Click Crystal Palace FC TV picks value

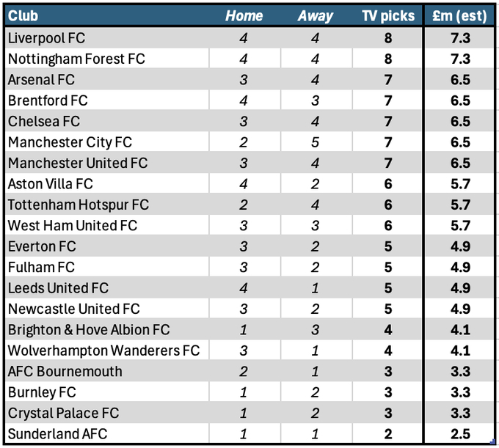point(387,413)
